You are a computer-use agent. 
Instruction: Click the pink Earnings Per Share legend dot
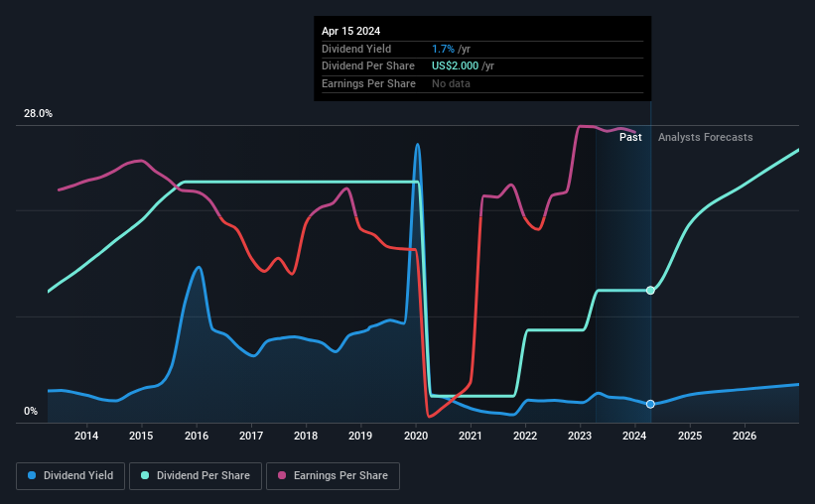coord(282,475)
